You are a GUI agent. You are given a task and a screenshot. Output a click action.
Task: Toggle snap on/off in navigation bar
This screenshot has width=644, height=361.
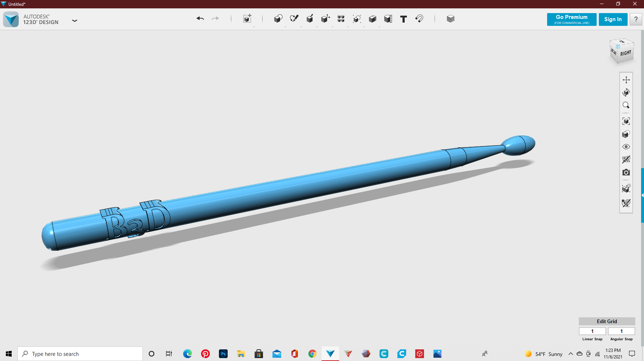(626, 188)
